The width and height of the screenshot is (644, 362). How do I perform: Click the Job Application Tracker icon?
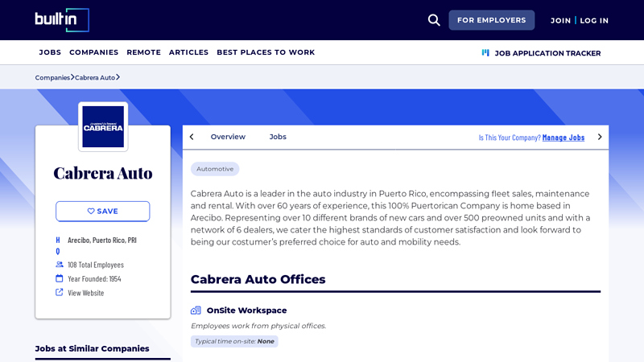[485, 52]
